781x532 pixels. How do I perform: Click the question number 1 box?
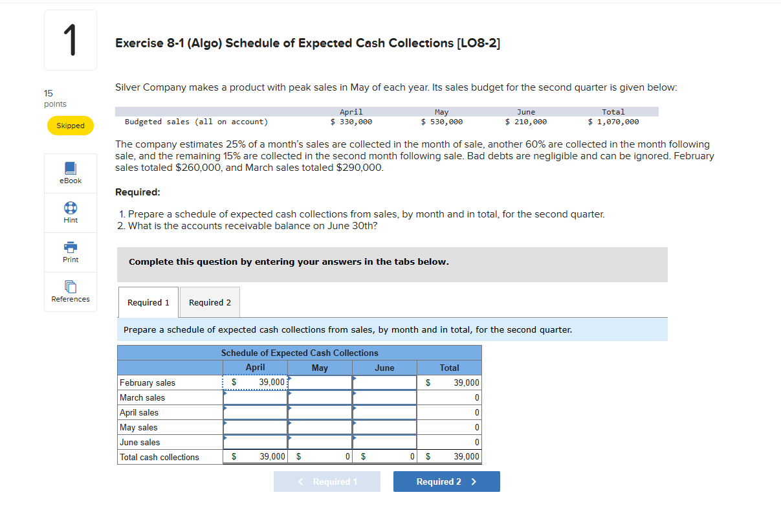click(70, 39)
